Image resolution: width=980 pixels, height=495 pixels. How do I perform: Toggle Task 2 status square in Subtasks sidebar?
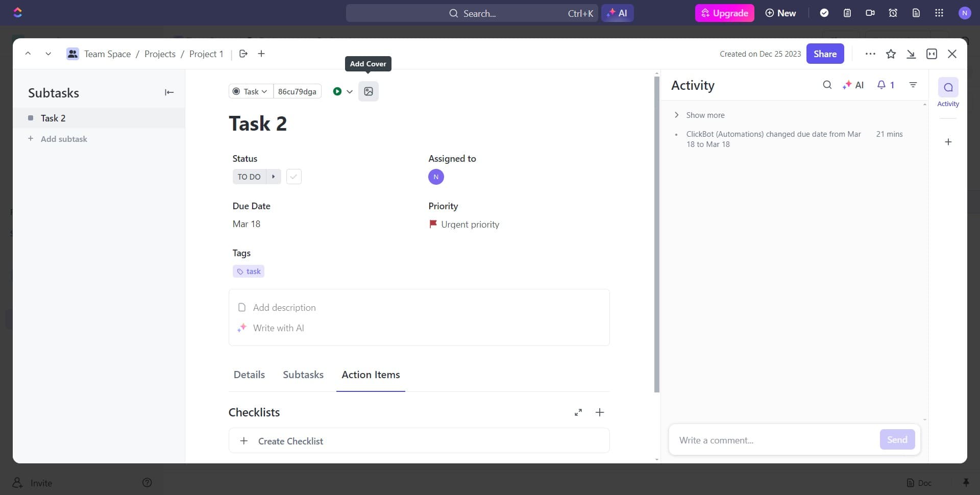31,118
